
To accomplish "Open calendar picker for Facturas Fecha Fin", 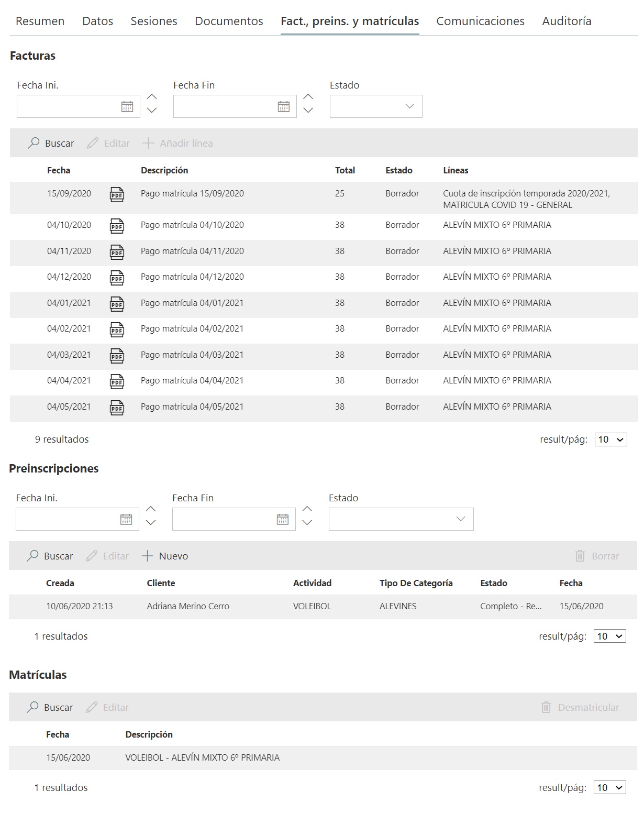I will coord(284,107).
